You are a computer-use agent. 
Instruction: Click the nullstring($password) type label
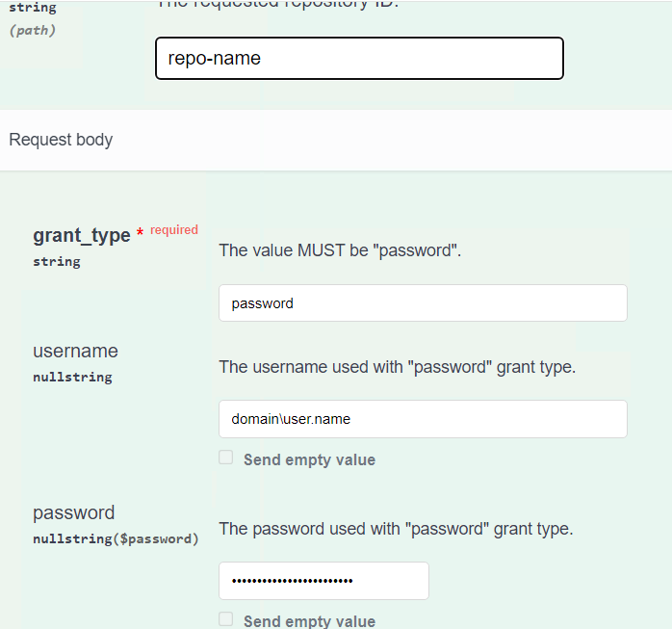pyautogui.click(x=116, y=539)
